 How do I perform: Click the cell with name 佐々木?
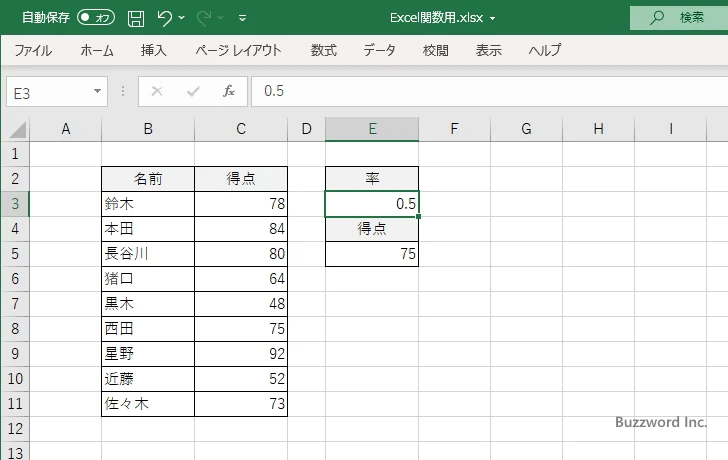coord(148,404)
